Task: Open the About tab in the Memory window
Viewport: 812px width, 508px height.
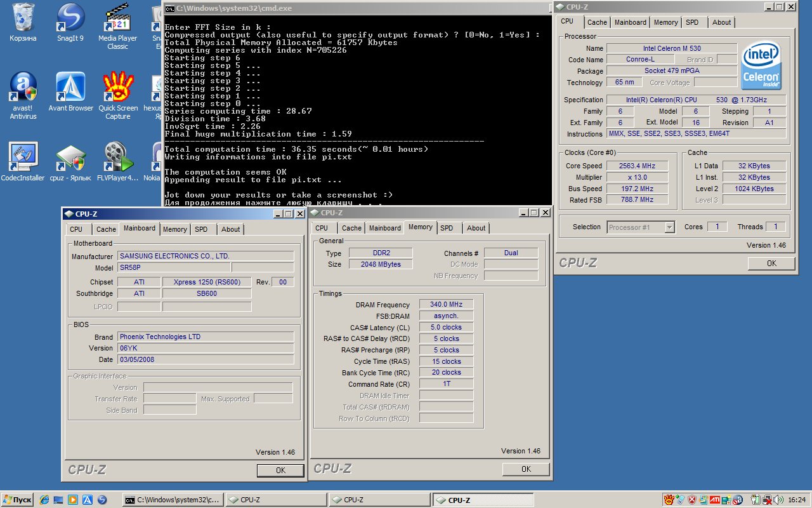Action: pyautogui.click(x=476, y=228)
